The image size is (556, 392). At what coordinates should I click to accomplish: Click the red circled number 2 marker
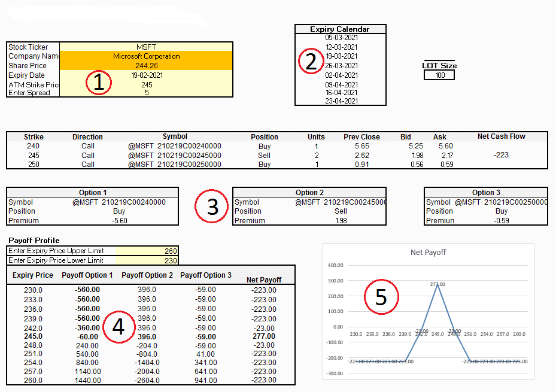[311, 61]
